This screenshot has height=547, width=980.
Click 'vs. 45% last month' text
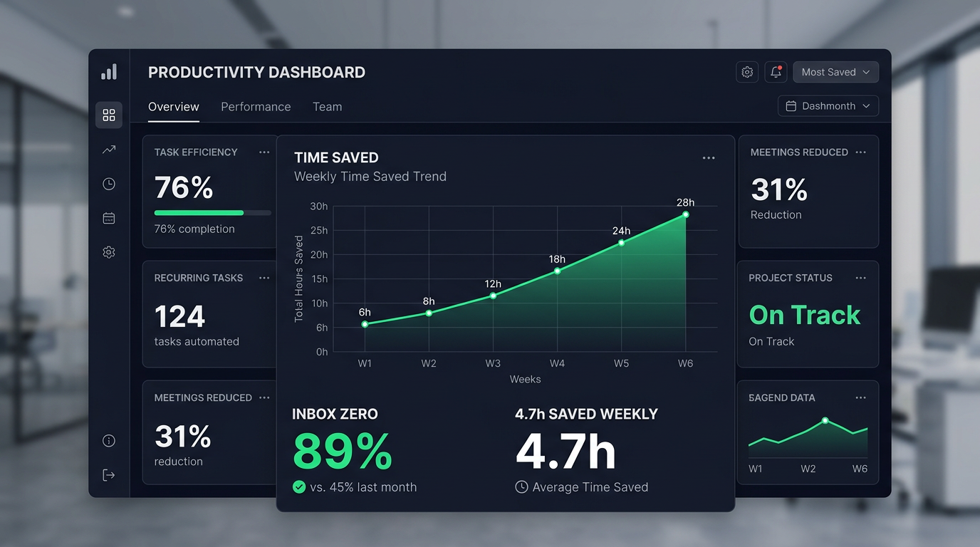point(363,487)
